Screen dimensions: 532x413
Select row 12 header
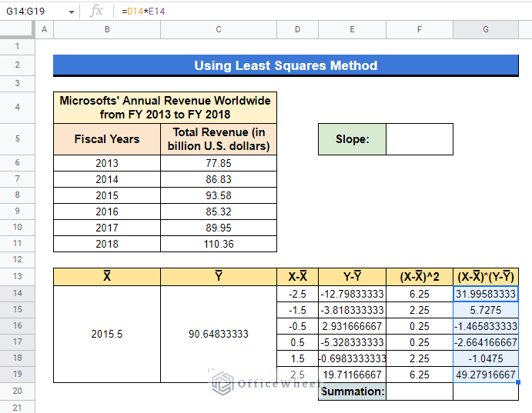[17, 260]
